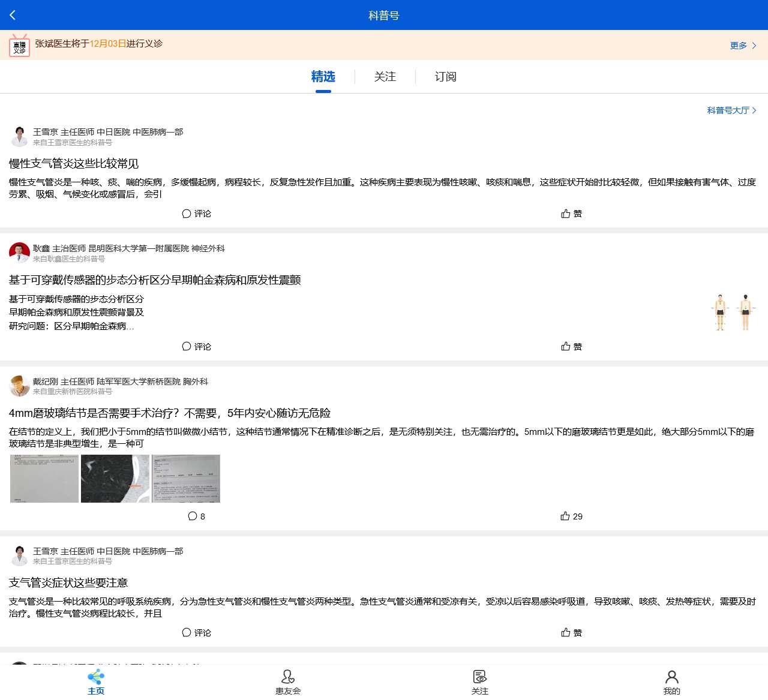The width and height of the screenshot is (768, 700).
Task: View the CT scan thumbnail with orange arrow
Action: 115,479
